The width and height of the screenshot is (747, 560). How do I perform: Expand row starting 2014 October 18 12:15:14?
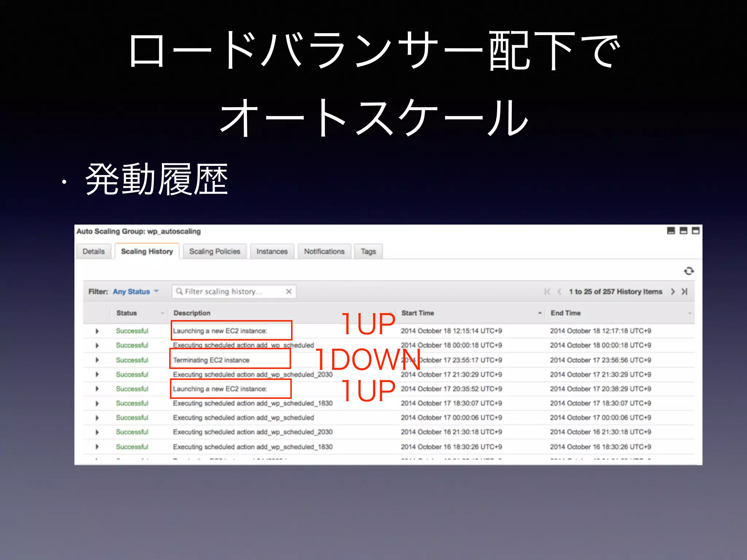pos(97,331)
